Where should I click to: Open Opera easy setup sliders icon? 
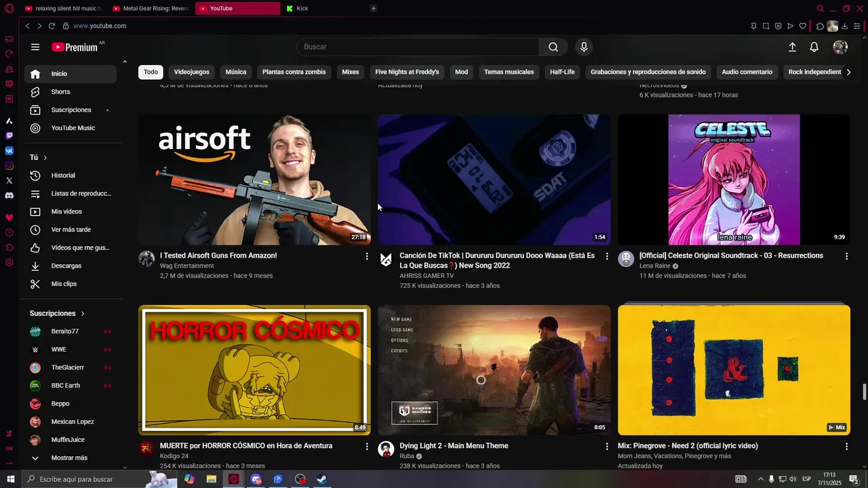tap(857, 26)
